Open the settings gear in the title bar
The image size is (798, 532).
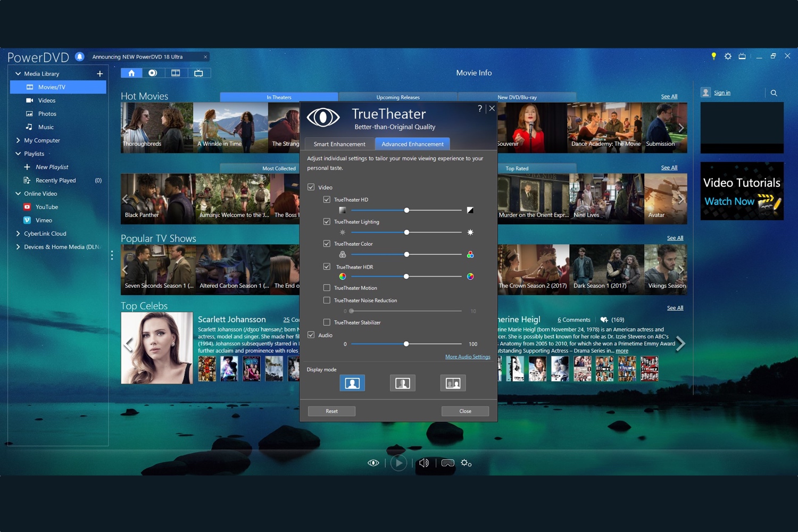728,56
